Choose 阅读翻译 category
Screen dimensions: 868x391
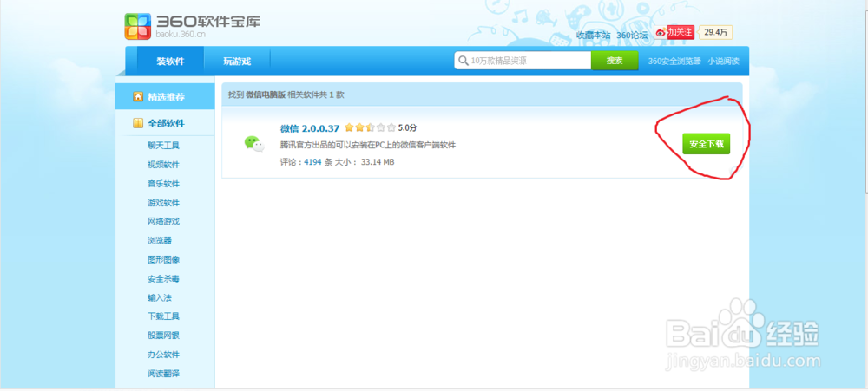tap(163, 374)
